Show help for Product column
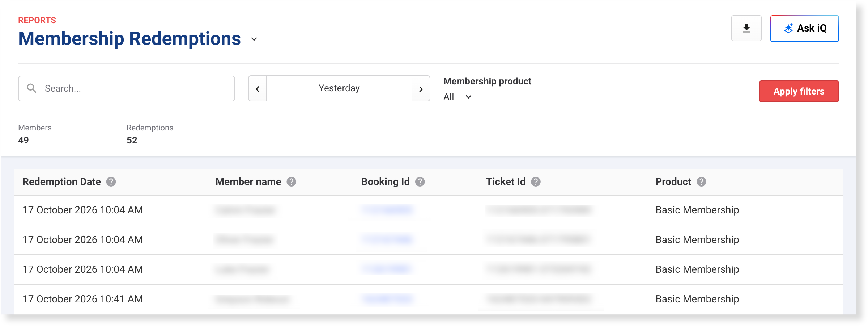This screenshot has width=868, height=326. (701, 182)
